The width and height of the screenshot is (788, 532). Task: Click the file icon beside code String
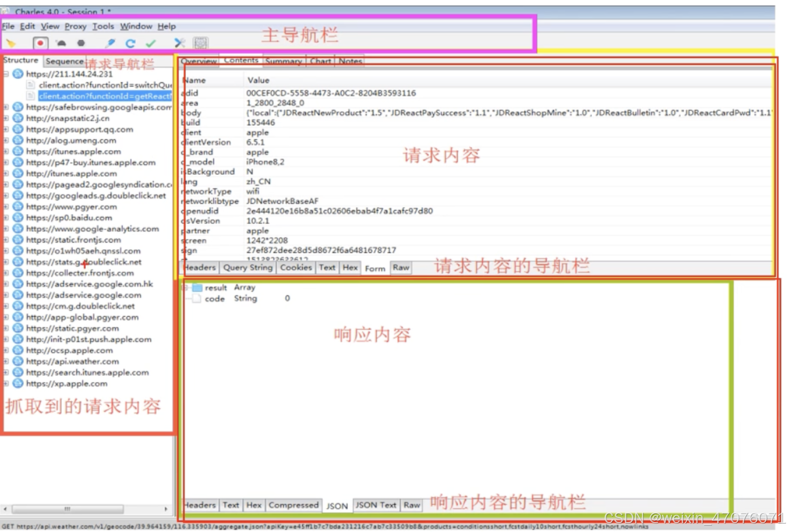[x=197, y=298]
